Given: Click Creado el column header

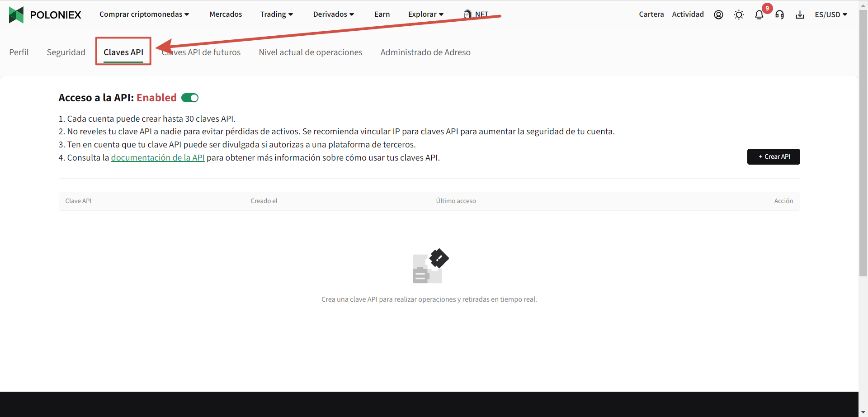Looking at the screenshot, I should [264, 201].
